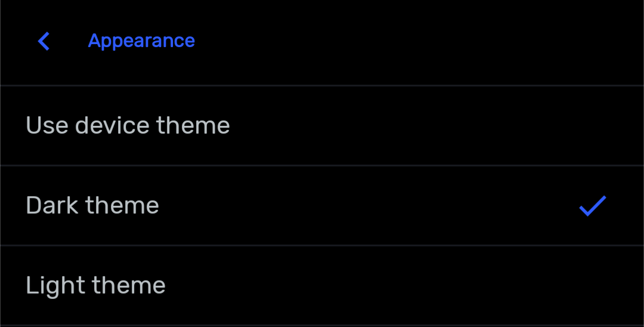Click the word "Light" in the last row
The image size is (644, 327).
pos(52,286)
